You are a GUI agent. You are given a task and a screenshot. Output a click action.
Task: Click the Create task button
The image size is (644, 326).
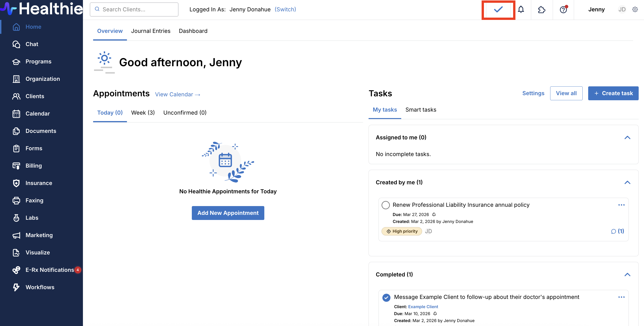(613, 93)
